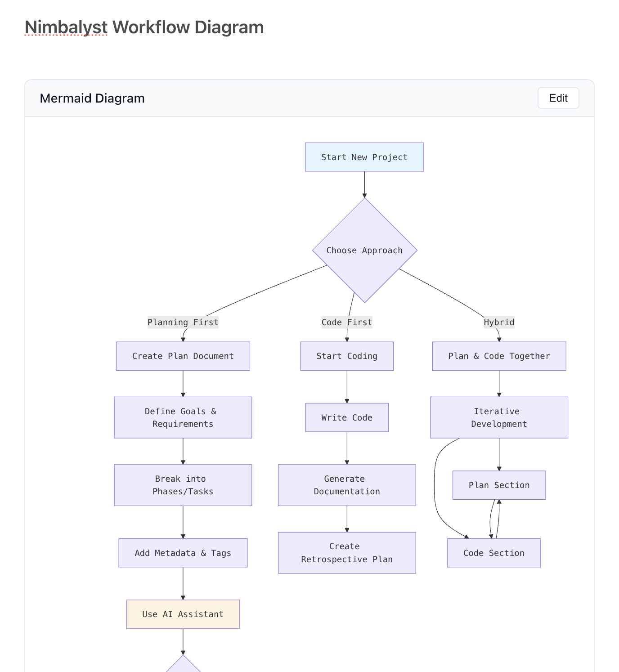
Task: Click the Define Goals & Requirements node
Action: [183, 417]
